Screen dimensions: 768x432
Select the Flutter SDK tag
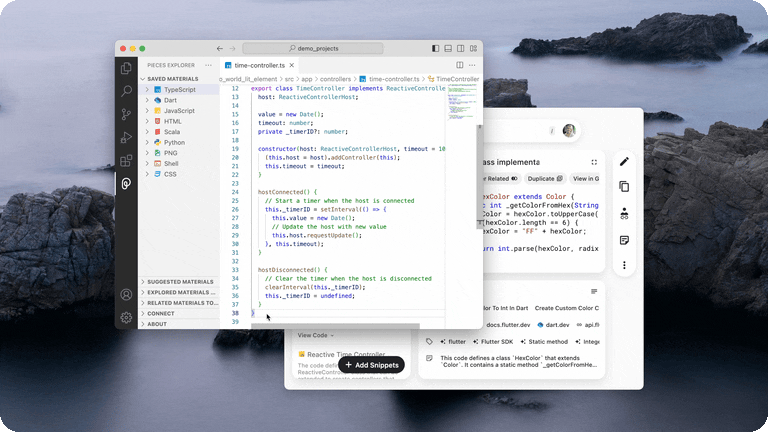[493, 342]
